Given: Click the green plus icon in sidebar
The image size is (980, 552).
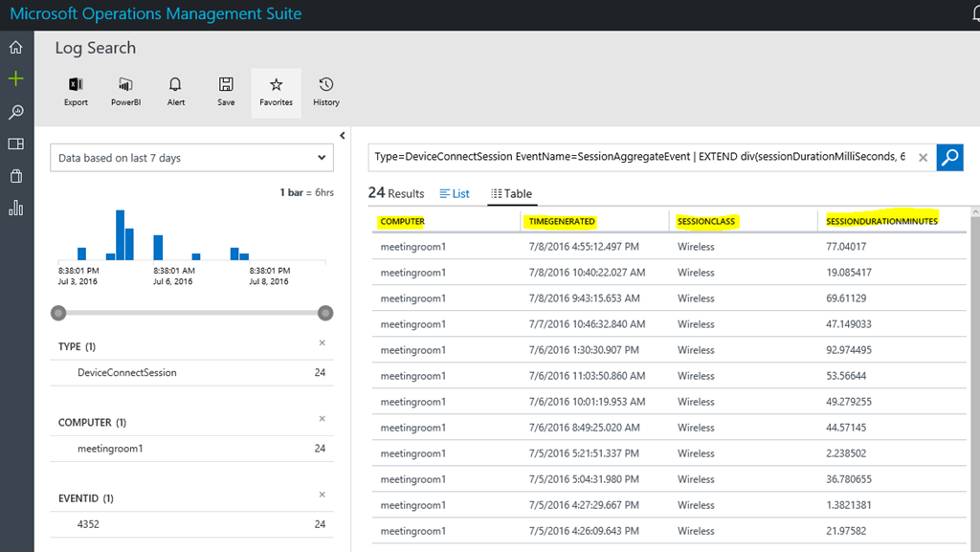Looking at the screenshot, I should point(15,79).
